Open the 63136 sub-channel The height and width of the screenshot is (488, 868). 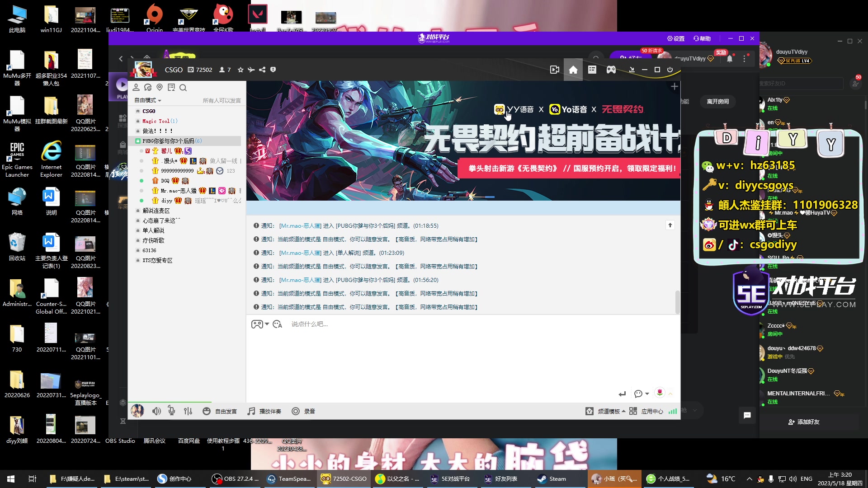click(149, 250)
